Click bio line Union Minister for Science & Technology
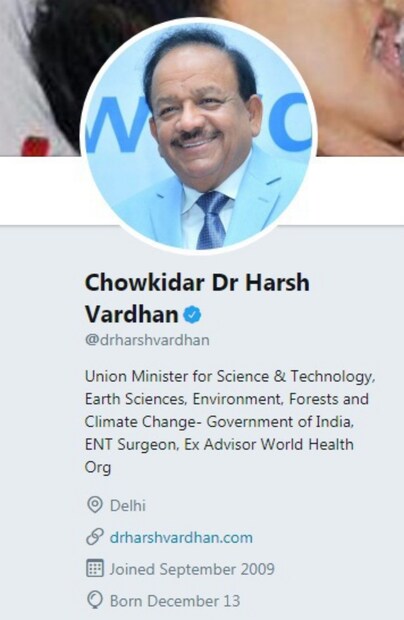 (230, 376)
